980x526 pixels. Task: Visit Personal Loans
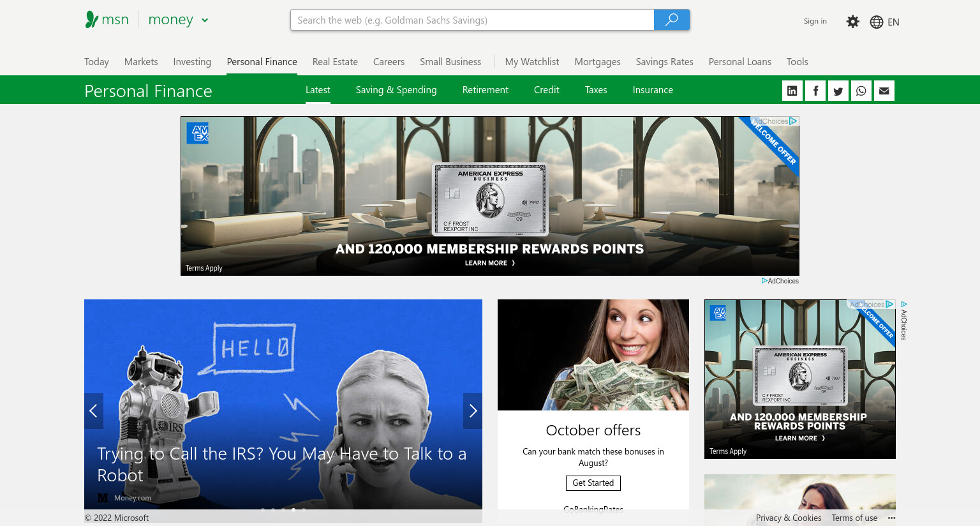(739, 62)
